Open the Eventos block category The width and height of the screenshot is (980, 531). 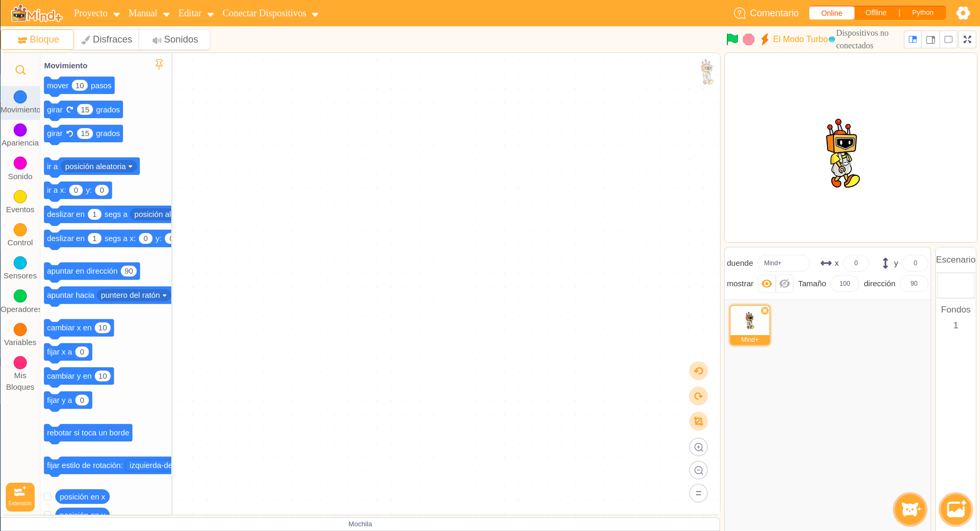pyautogui.click(x=20, y=202)
